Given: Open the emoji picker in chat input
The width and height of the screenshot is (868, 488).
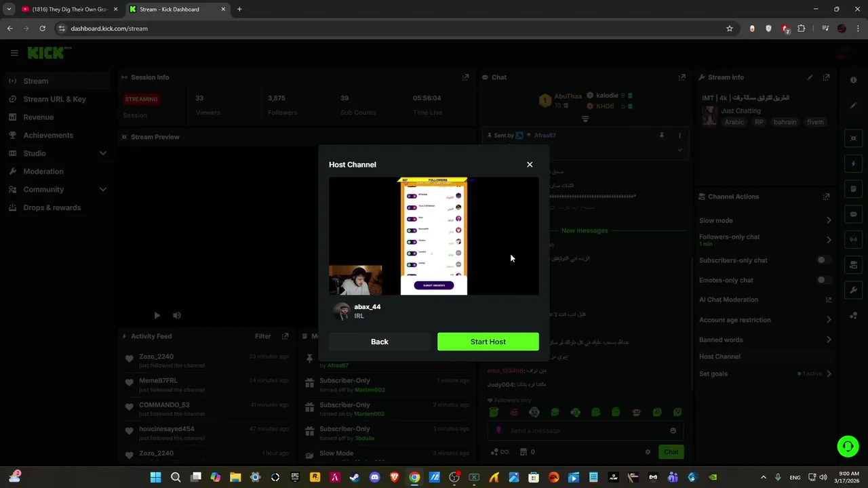Looking at the screenshot, I should pos(673,430).
